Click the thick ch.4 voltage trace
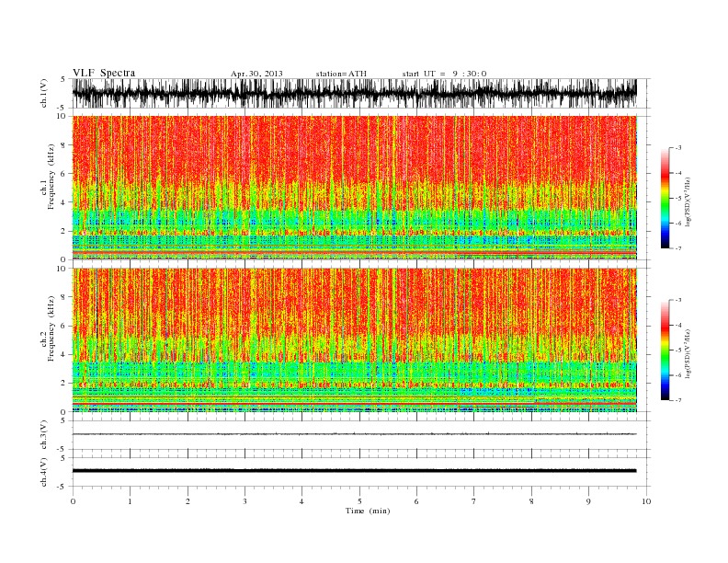728x563 pixels. (354, 471)
